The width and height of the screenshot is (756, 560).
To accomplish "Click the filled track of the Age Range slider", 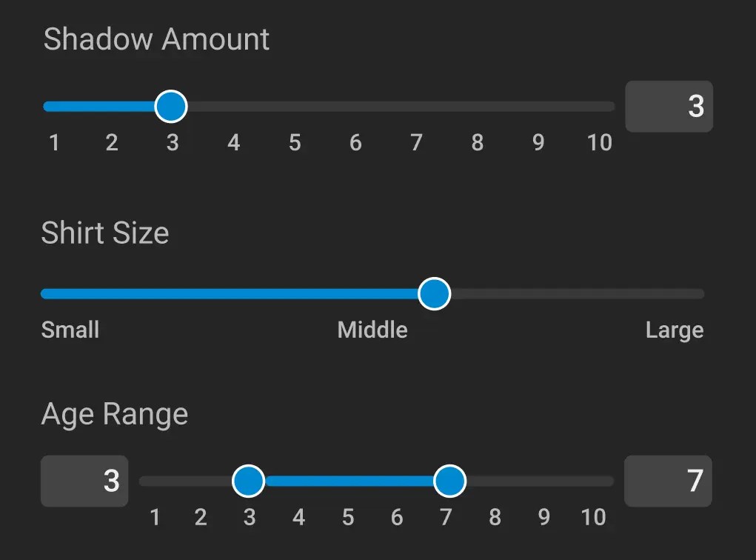I will pos(348,481).
